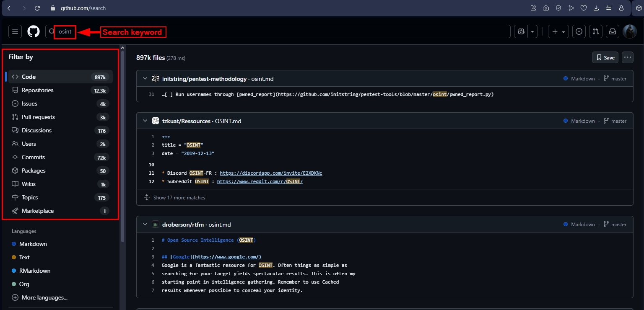Viewport: 644px width, 310px height.
Task: Open the Pull requests icon in header
Action: tap(595, 31)
